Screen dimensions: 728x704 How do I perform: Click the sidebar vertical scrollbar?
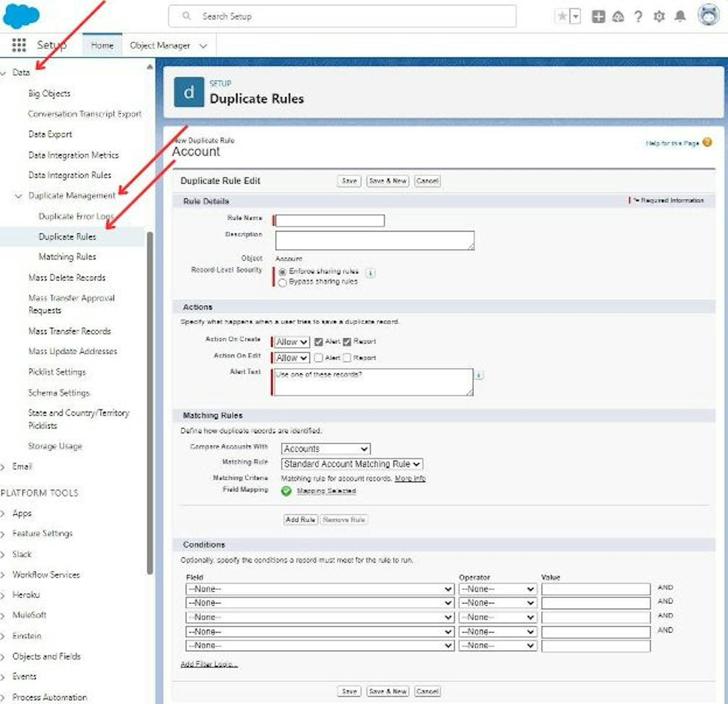[x=150, y=403]
